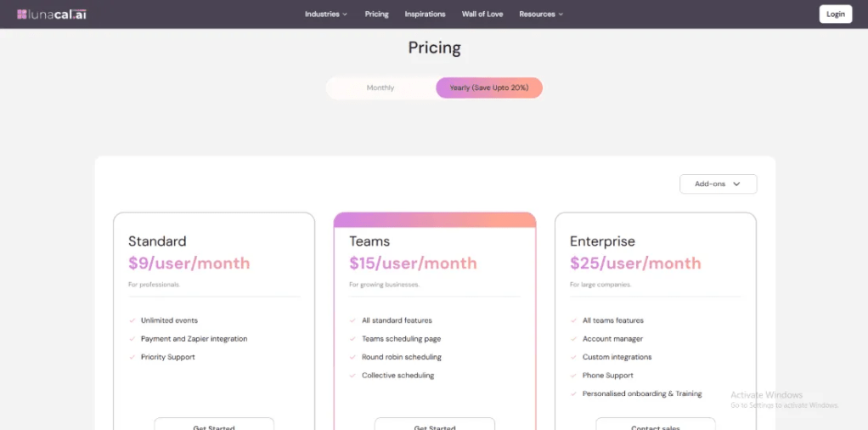
Task: Open the Inspirations nav item
Action: click(x=425, y=14)
